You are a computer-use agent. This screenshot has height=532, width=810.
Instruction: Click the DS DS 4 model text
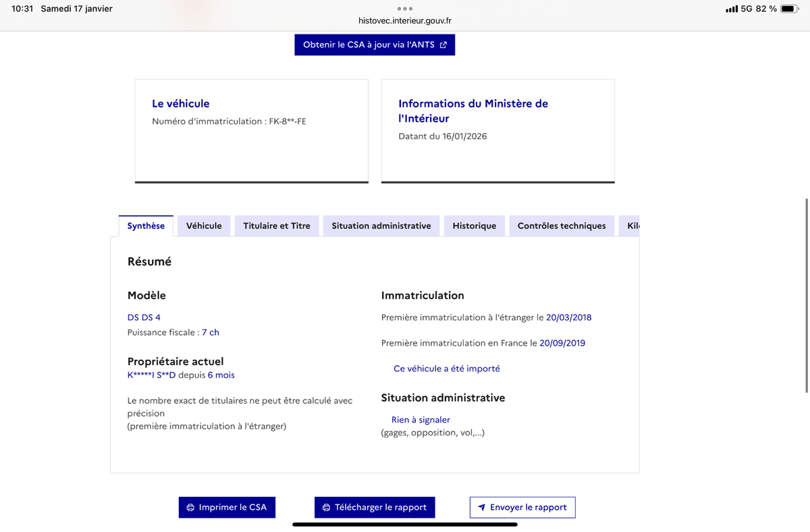pyautogui.click(x=144, y=317)
